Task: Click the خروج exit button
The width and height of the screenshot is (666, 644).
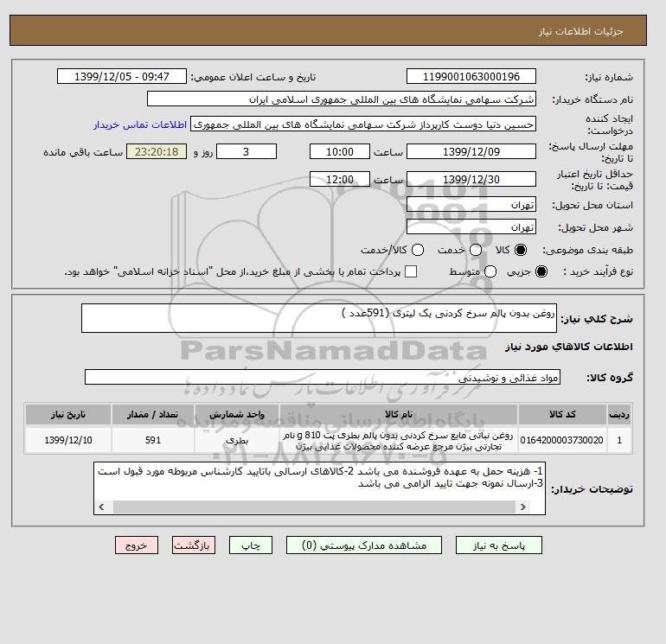Action: pos(137,545)
